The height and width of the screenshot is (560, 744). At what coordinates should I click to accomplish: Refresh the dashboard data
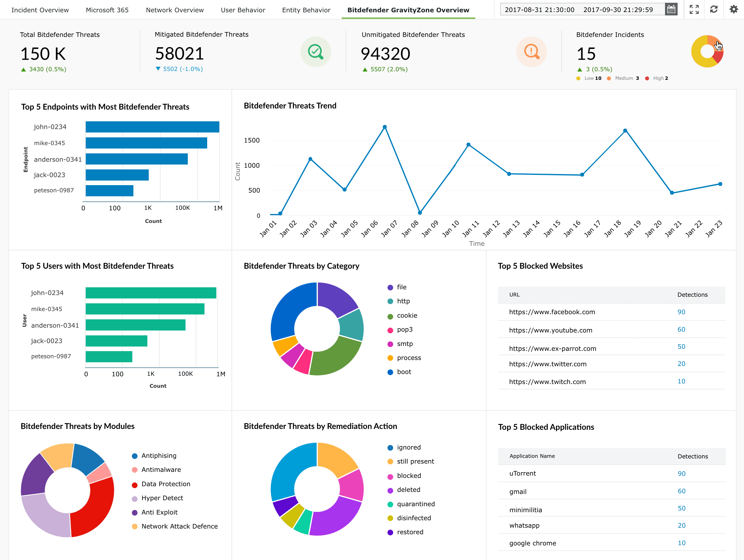(x=714, y=9)
